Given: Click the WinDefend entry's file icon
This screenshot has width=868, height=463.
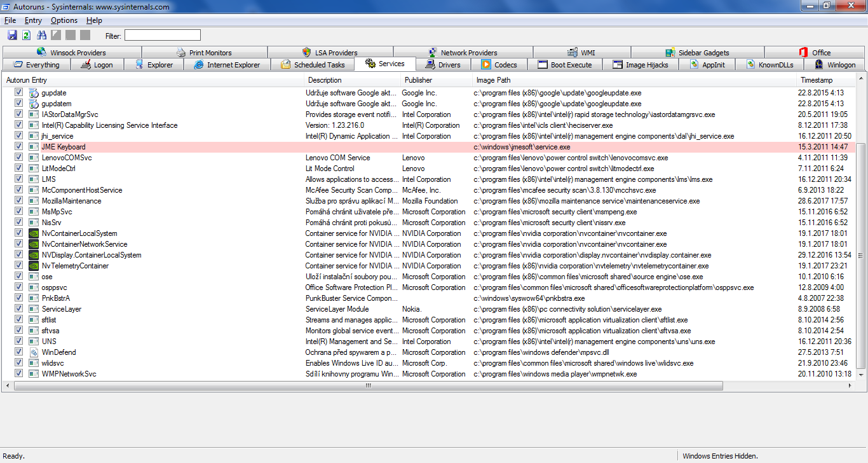Looking at the screenshot, I should [34, 352].
